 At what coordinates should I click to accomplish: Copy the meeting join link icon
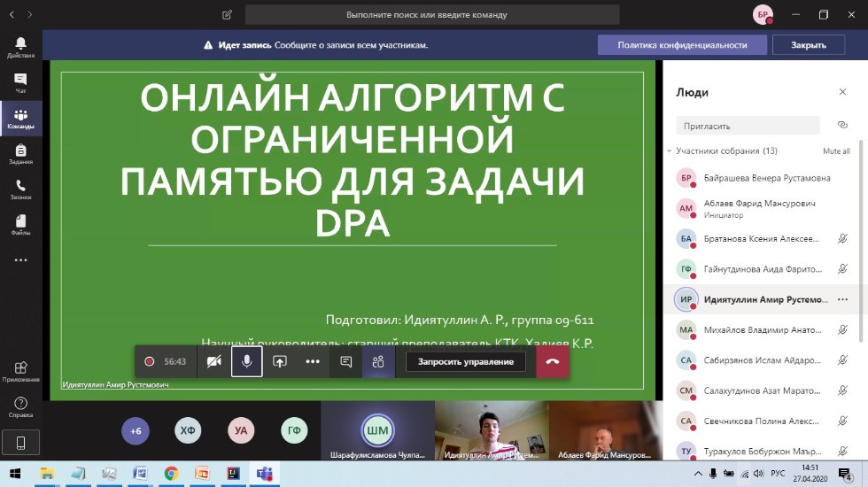coord(842,125)
